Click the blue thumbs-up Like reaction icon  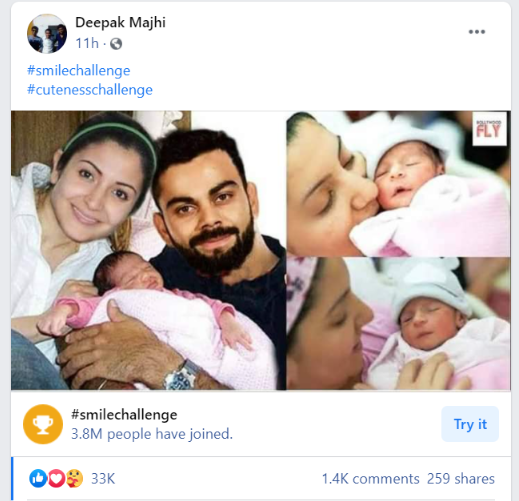click(x=38, y=479)
